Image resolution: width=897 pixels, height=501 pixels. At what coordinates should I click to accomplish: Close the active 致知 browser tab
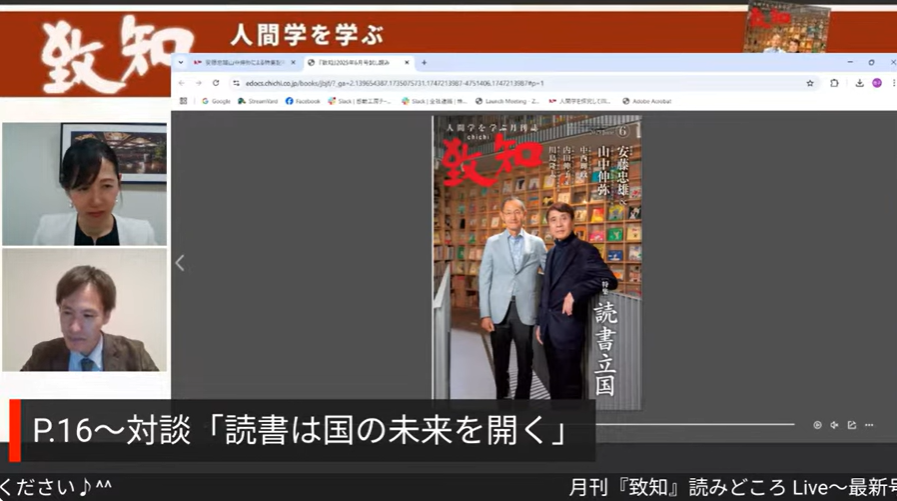[x=407, y=62]
